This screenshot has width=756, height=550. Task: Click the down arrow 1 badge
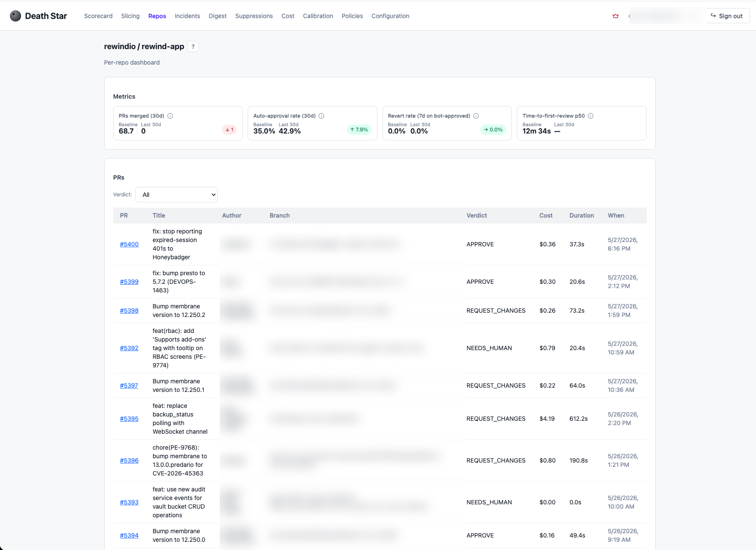[x=230, y=130]
